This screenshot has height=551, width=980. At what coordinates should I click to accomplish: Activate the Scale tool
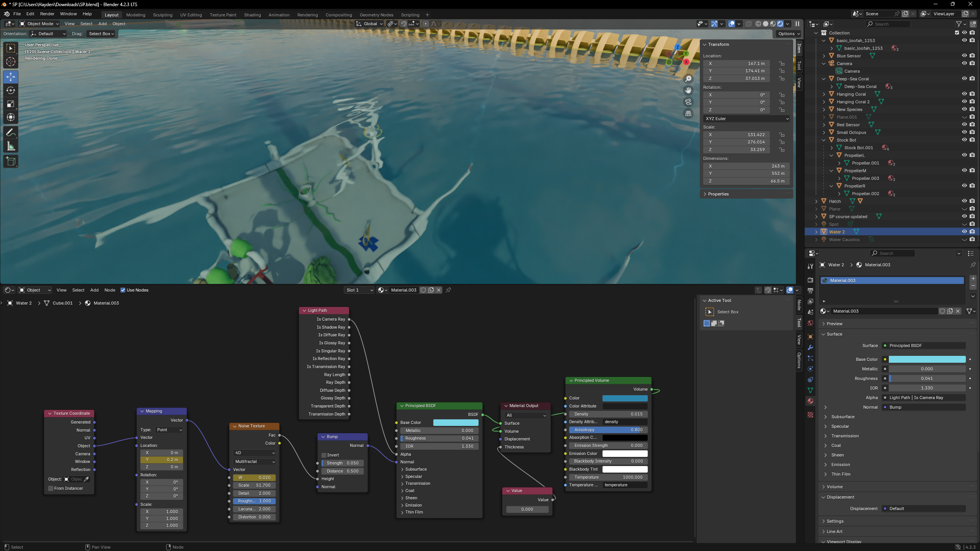[x=11, y=104]
